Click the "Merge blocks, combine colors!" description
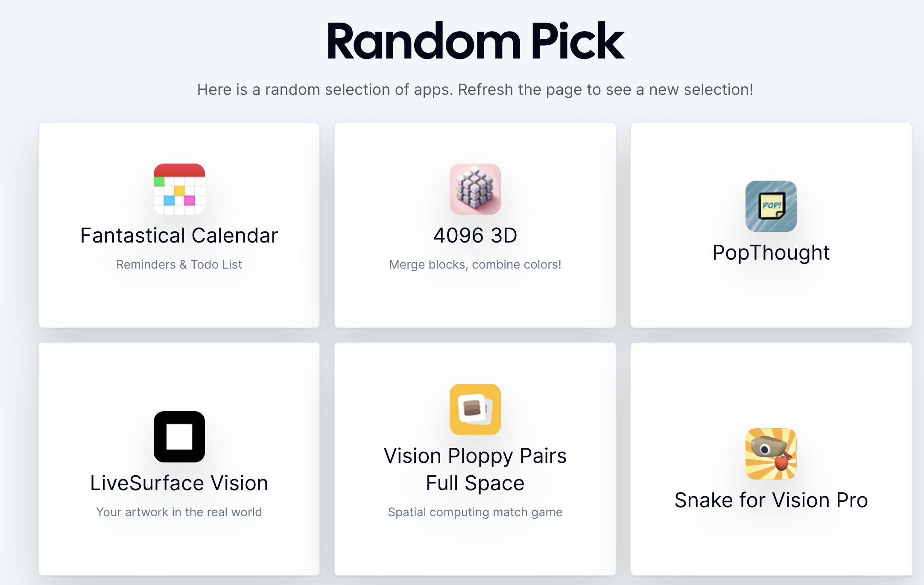The image size is (924, 585). click(x=475, y=265)
